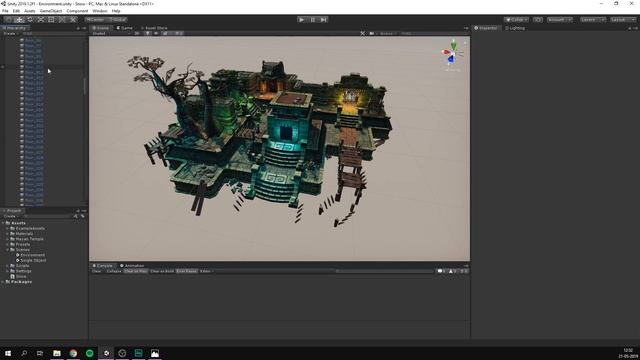Click the Play button
The image size is (640, 360).
click(x=301, y=20)
